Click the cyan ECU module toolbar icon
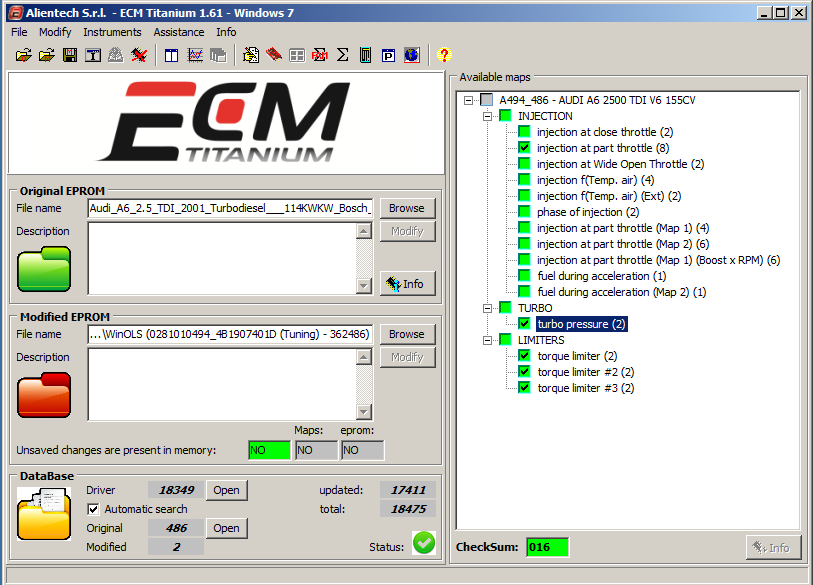 coord(366,55)
